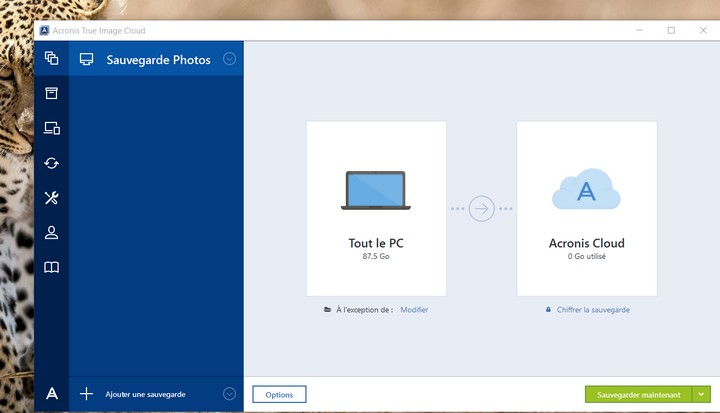Image resolution: width=720 pixels, height=413 pixels.
Task: Select the Acronis Cloud destination card
Action: (587, 209)
